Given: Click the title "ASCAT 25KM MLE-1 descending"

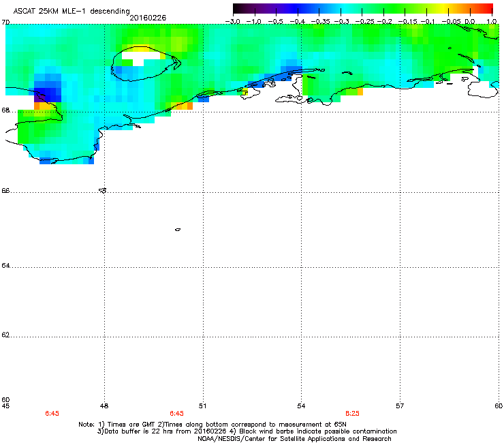Looking at the screenshot, I should click(72, 12).
